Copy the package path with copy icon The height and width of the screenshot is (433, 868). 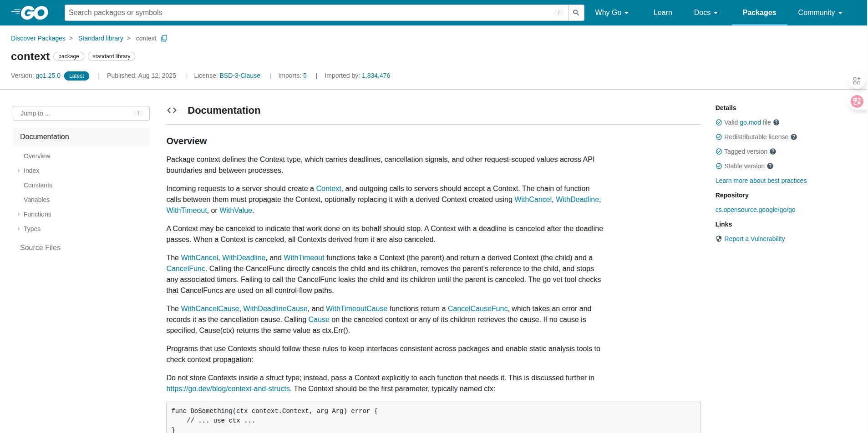coord(164,38)
